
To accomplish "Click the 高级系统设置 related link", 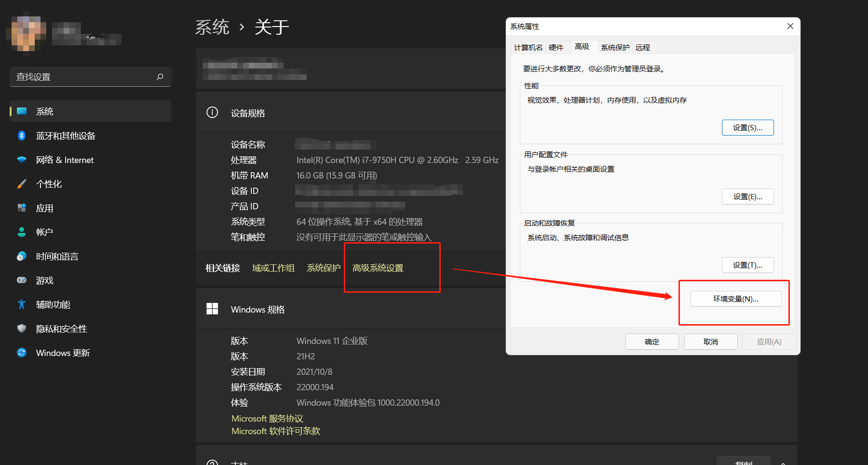I will (377, 268).
